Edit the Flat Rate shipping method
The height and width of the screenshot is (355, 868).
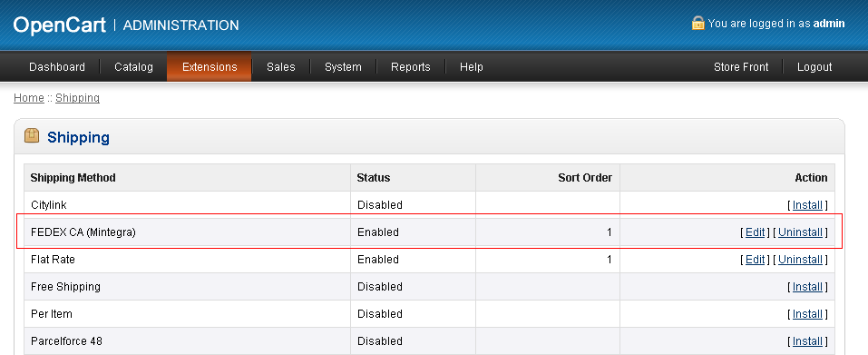point(755,259)
